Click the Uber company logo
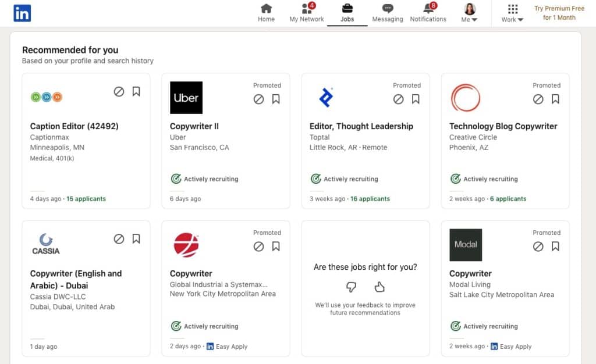Image resolution: width=596 pixels, height=364 pixels. click(186, 98)
